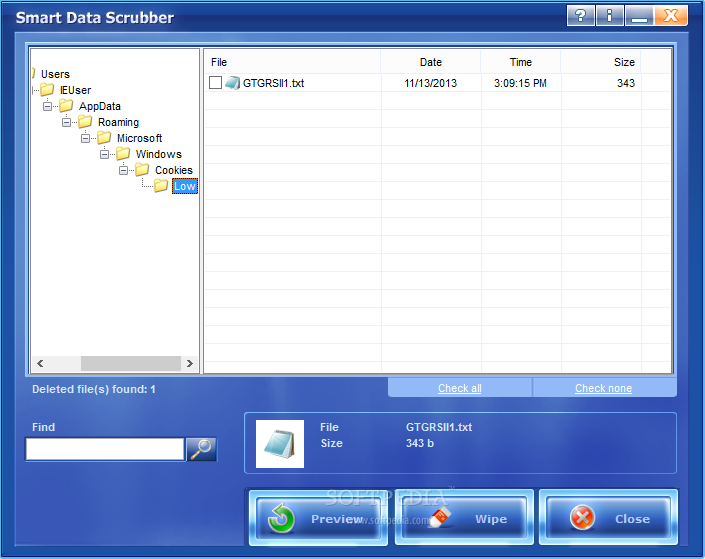
Task: Click '343 b' size value in info panel
Action: tap(420, 443)
